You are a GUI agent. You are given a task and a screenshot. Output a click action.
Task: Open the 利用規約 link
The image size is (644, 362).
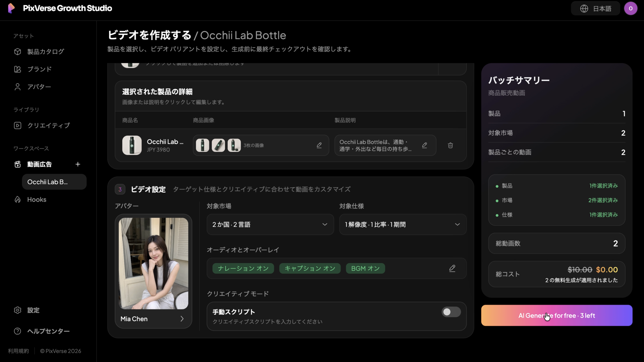pos(18,351)
